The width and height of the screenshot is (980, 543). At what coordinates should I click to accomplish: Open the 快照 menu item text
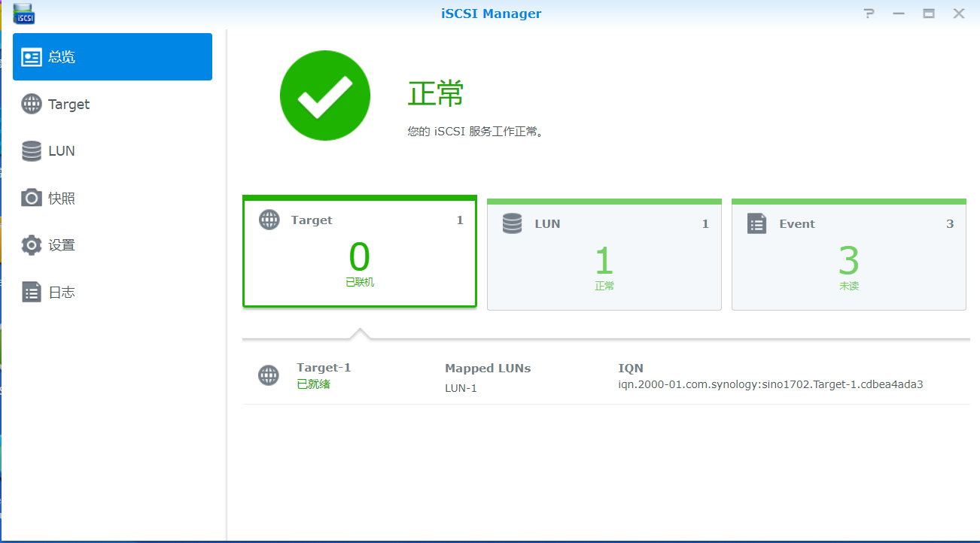coord(62,199)
